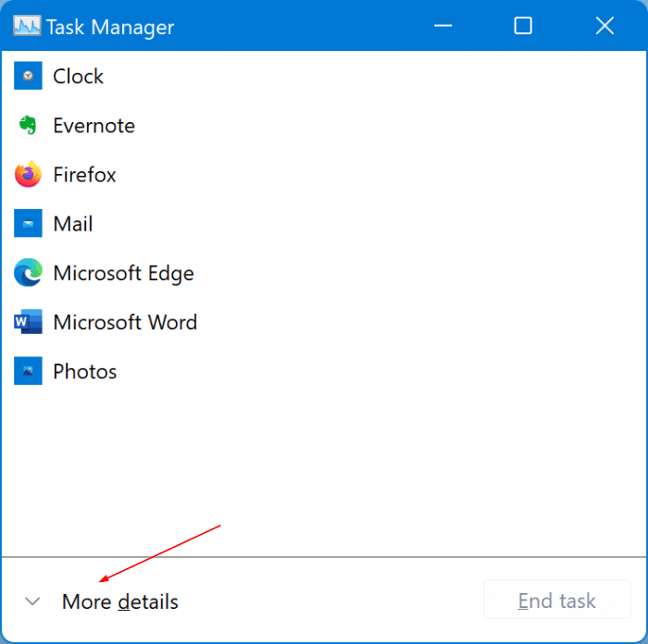Click the Clock app icon
648x644 pixels.
28,76
